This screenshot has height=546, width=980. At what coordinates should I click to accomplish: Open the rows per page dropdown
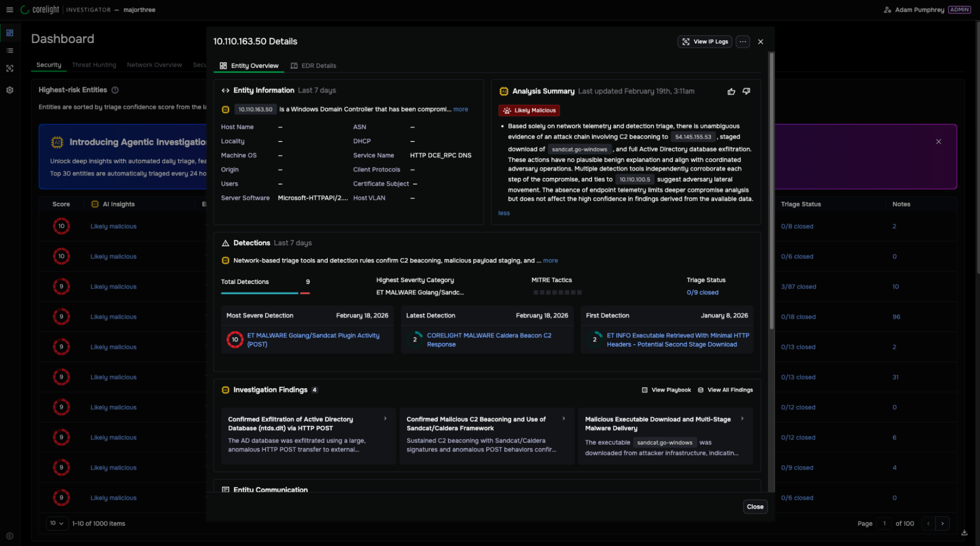[57, 523]
